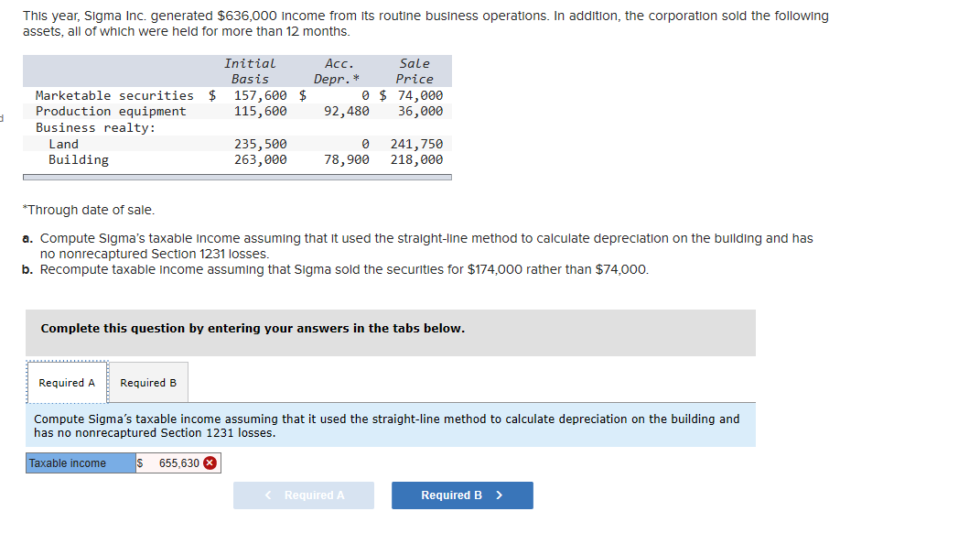Click the Land sale price 241,750
This screenshot has width=980, height=544.
[423, 143]
